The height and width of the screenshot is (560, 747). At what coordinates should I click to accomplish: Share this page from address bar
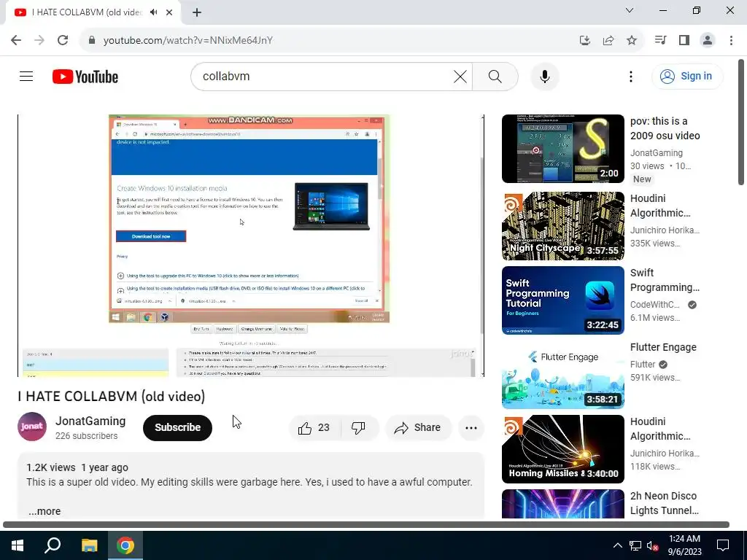tap(608, 40)
